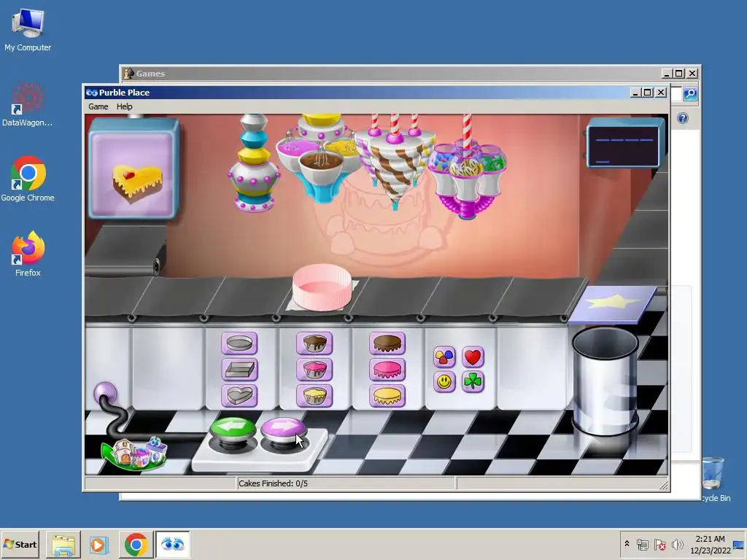Minimize the Games window

(x=667, y=74)
